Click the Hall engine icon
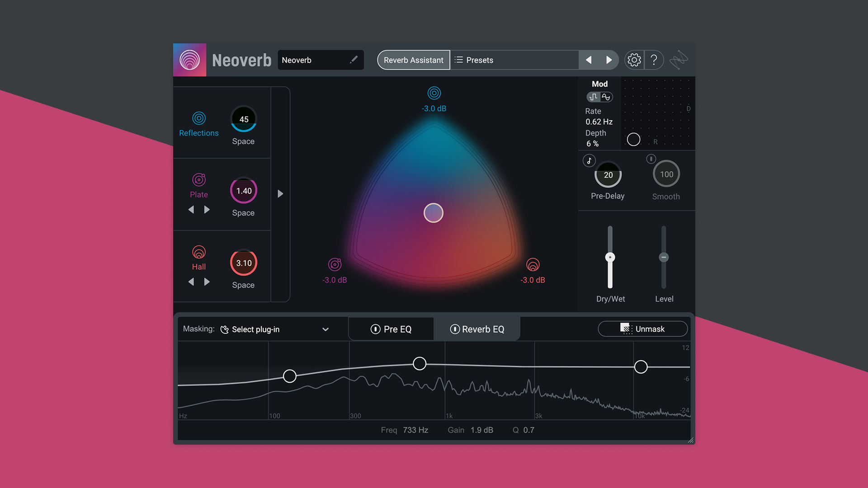Screen dimensions: 868x488 [199, 252]
